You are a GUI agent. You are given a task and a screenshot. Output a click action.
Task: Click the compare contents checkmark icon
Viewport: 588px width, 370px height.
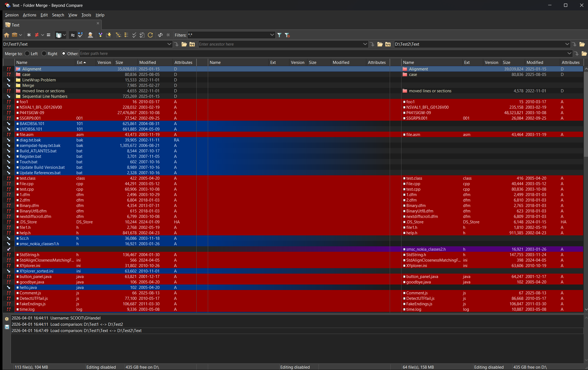pos(80,35)
